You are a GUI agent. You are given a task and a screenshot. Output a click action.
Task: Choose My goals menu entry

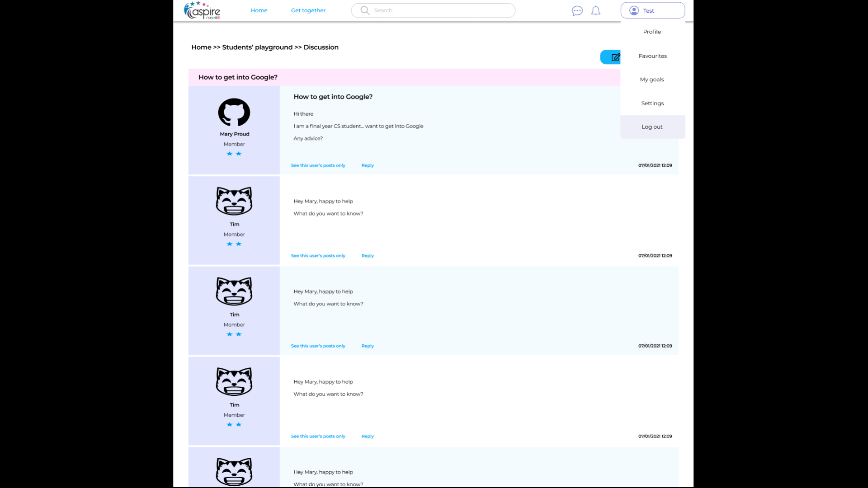point(652,80)
